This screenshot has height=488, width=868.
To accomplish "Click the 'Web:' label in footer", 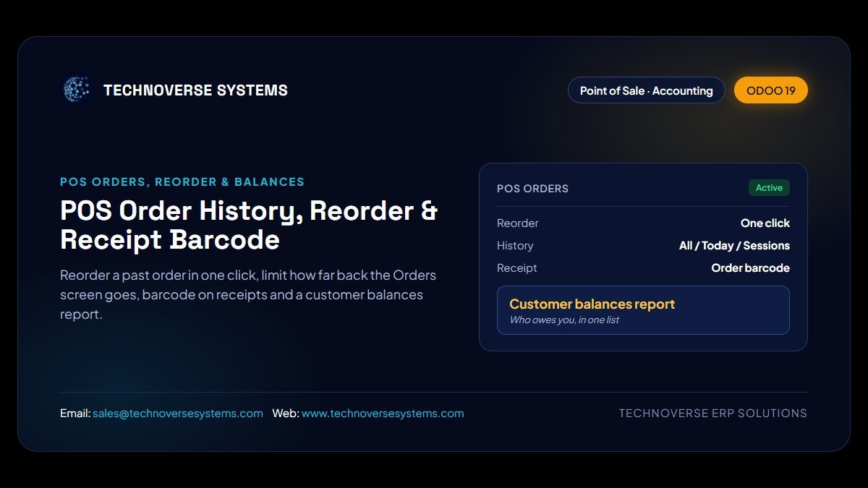I will pyautogui.click(x=286, y=414).
